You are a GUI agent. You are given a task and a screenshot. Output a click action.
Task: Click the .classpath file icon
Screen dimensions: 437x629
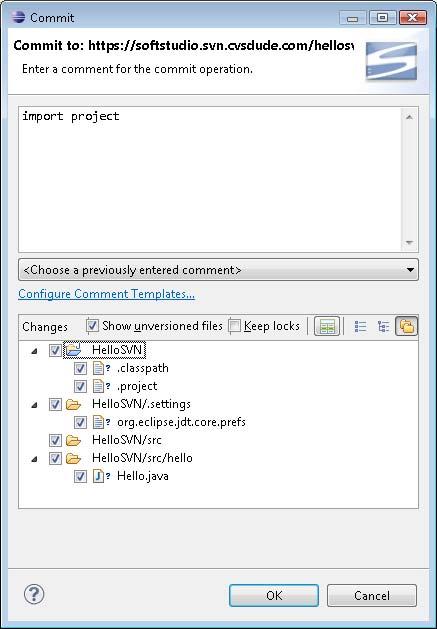98,368
